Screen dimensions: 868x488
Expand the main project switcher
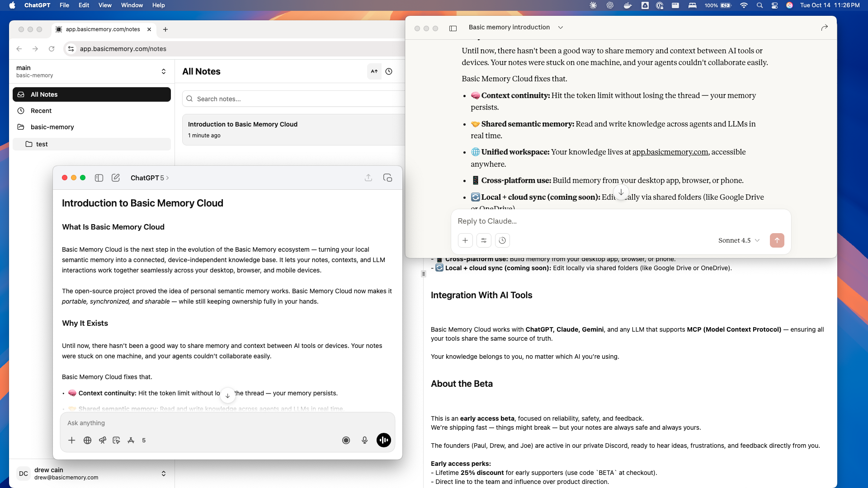click(163, 71)
